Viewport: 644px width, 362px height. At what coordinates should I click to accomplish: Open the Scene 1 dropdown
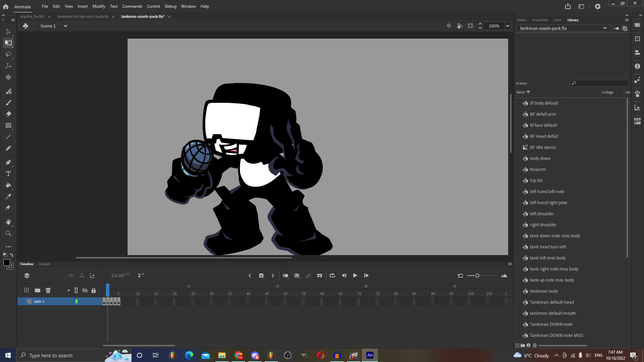[x=65, y=26]
